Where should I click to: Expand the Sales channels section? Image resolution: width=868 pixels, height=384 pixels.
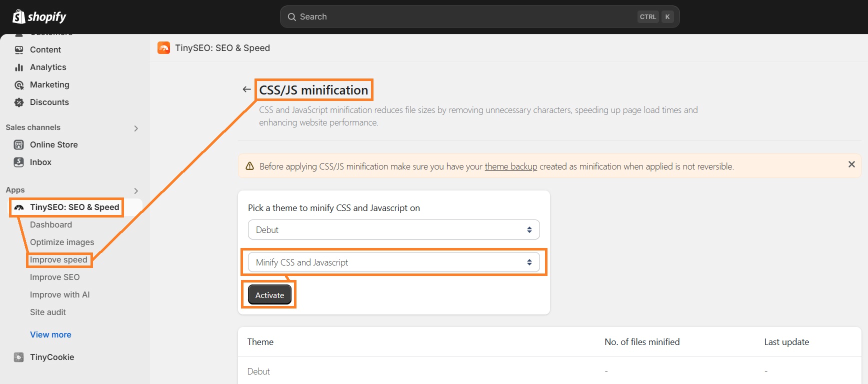[x=136, y=128]
